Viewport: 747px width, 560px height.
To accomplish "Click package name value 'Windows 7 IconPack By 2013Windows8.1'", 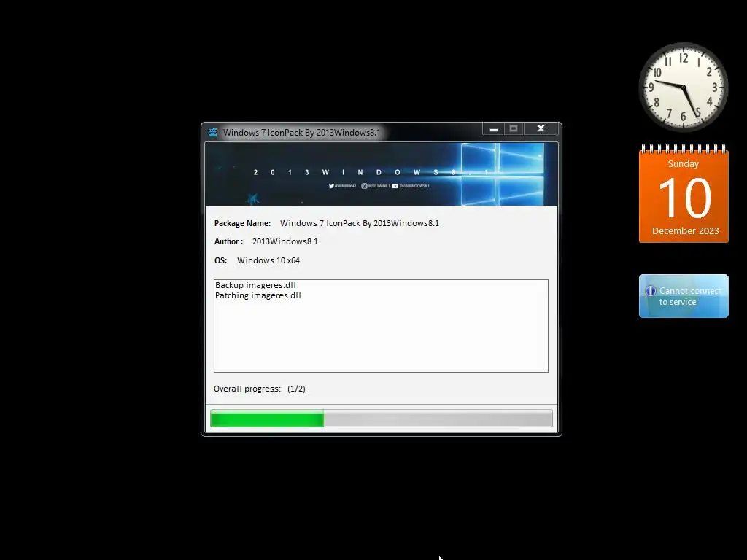I will point(360,223).
